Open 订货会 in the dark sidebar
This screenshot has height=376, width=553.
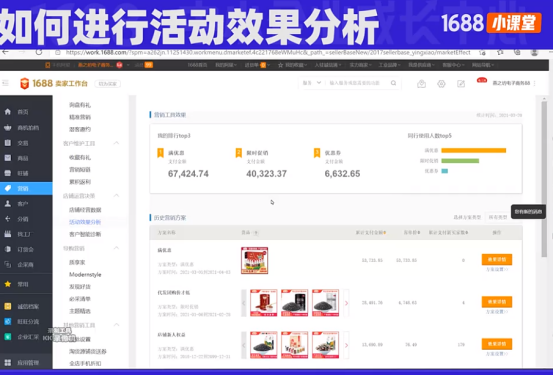click(x=25, y=249)
